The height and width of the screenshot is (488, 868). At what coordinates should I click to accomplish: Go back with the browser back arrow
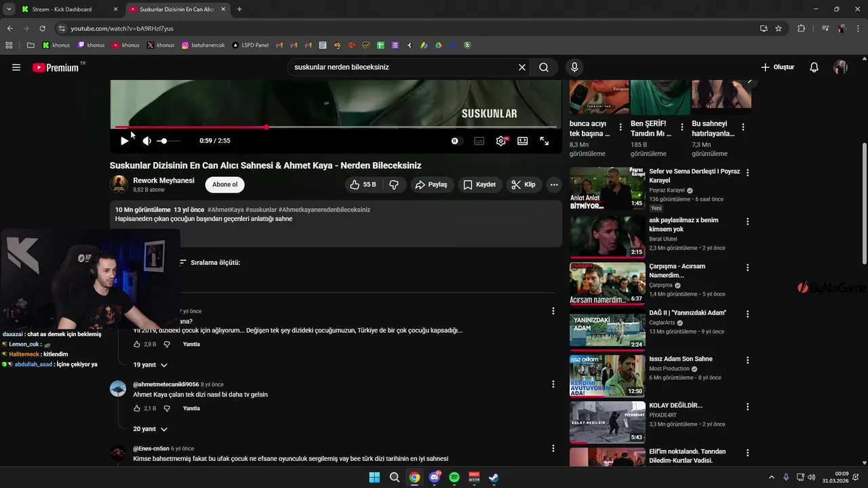coord(9,28)
